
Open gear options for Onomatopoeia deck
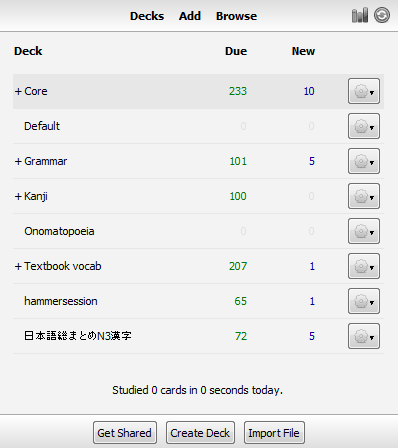364,231
